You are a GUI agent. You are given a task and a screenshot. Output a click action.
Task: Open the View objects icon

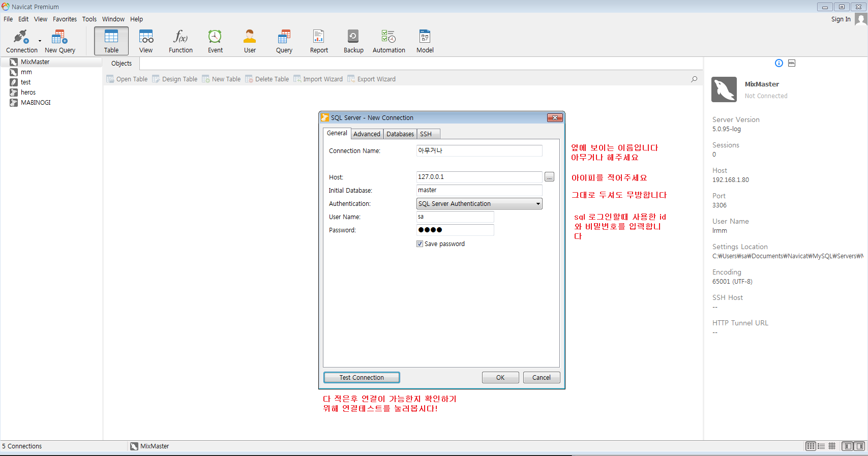(x=146, y=41)
